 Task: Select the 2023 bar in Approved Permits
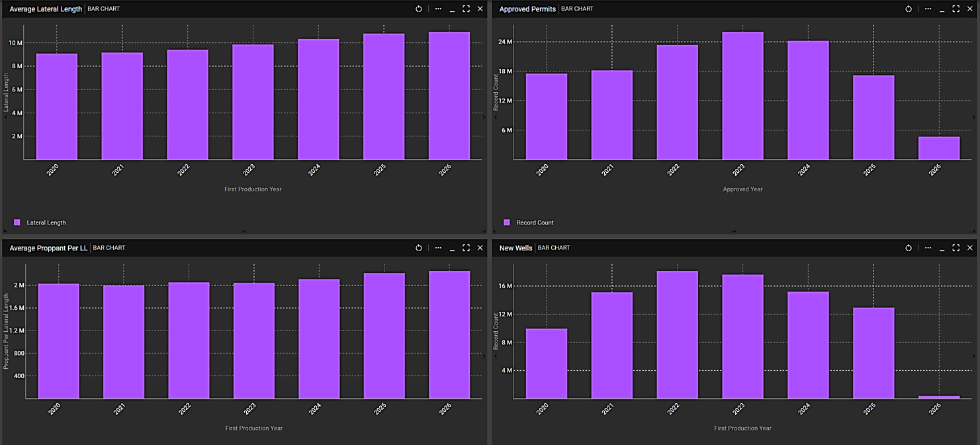pos(742,96)
